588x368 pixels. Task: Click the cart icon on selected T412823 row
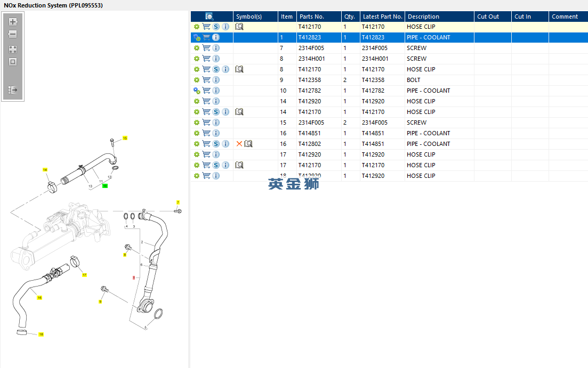[206, 37]
